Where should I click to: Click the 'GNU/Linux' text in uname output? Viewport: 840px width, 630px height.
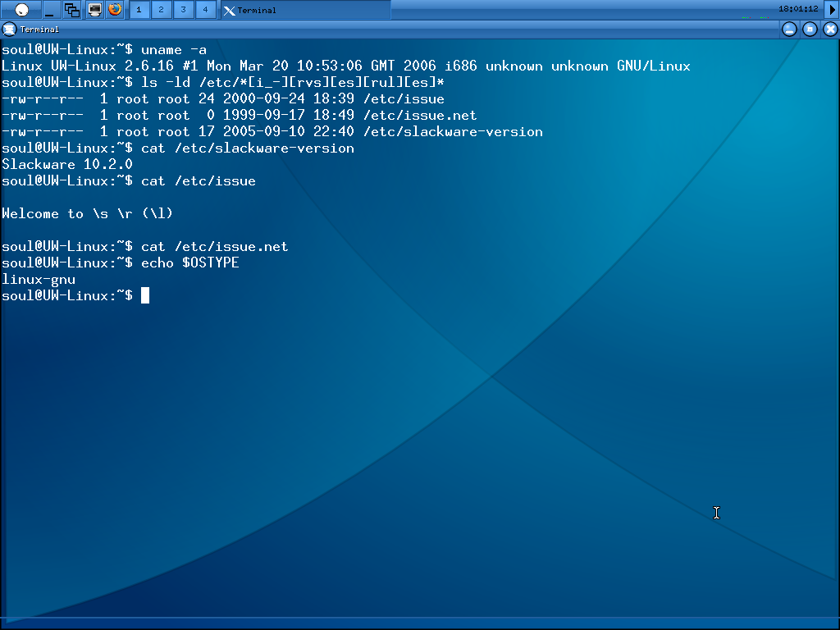point(653,66)
